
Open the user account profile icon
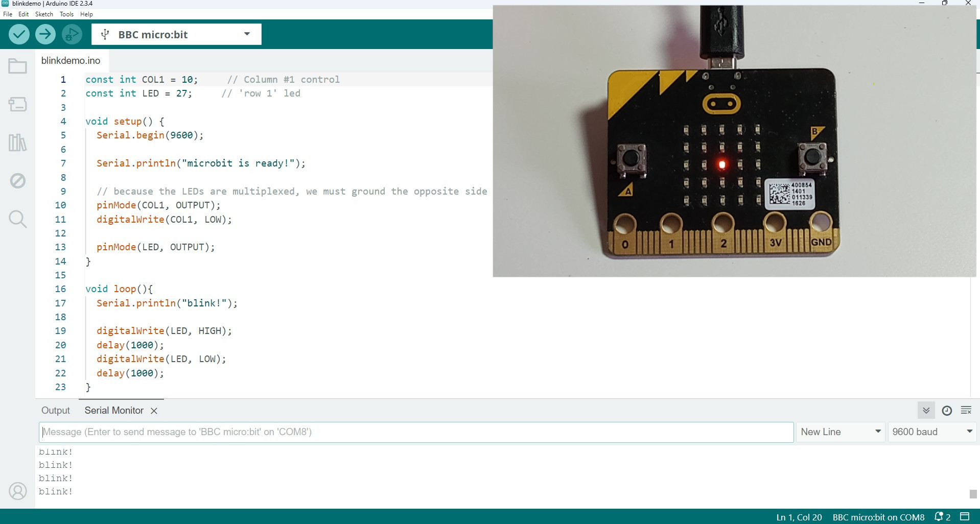(18, 491)
